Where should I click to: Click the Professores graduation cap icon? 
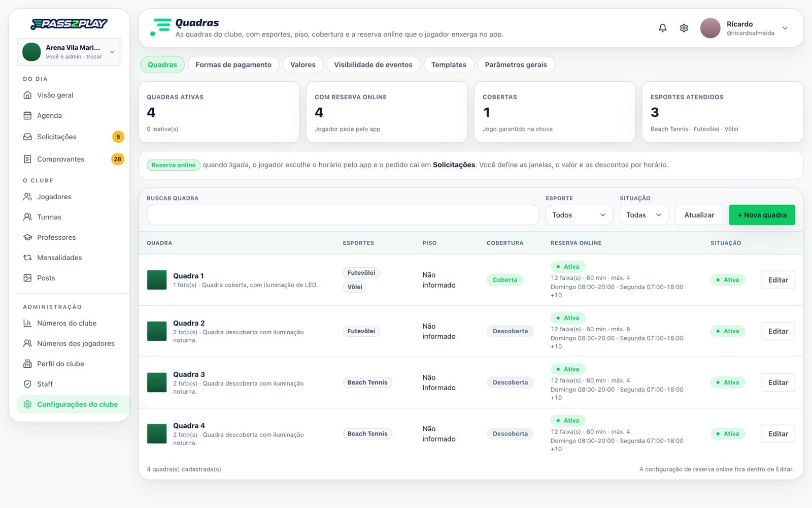(27, 237)
